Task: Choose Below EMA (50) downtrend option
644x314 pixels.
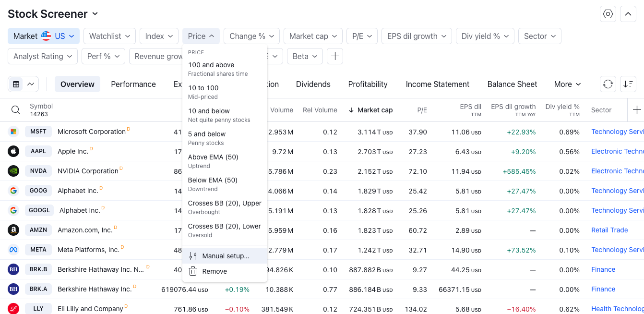Action: pyautogui.click(x=225, y=184)
